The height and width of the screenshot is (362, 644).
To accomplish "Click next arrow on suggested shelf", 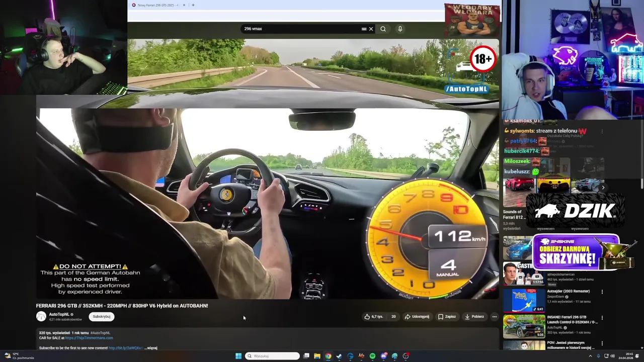I will [x=603, y=188].
